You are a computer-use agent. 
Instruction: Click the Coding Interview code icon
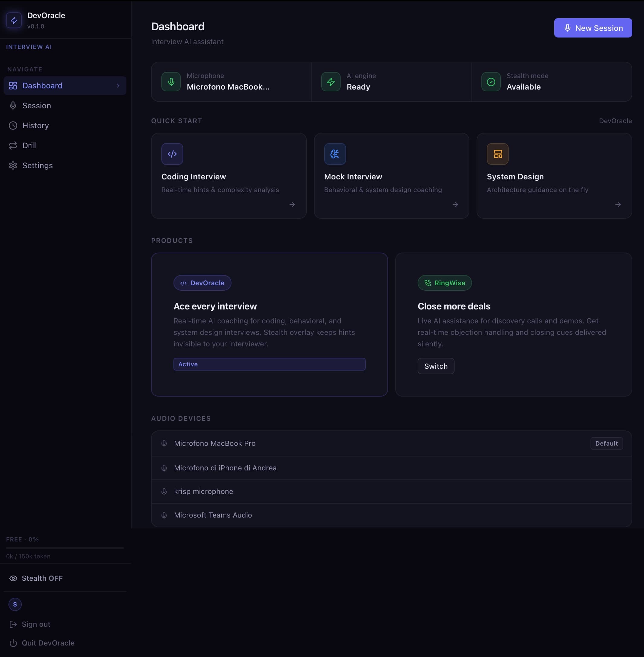172,154
